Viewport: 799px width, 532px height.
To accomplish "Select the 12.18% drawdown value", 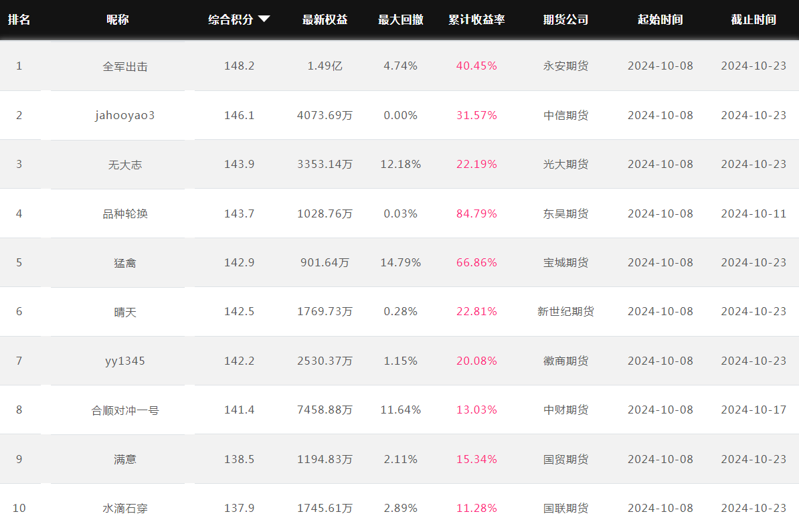I will pos(401,164).
